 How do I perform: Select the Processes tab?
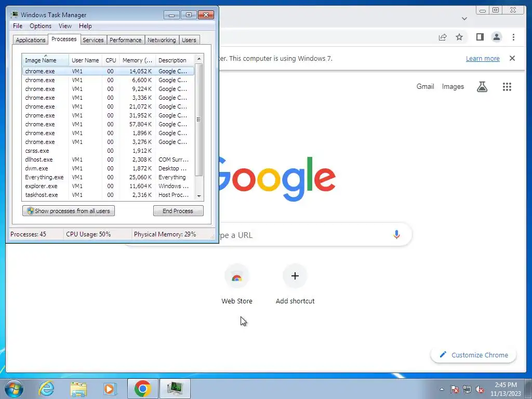point(64,39)
